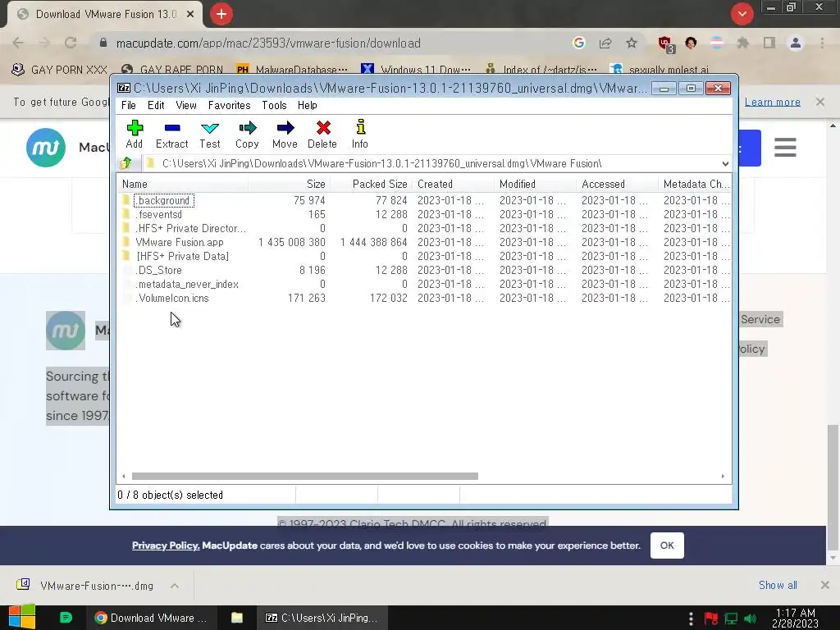Open the Windows Start button
The width and height of the screenshot is (840, 630).
click(x=21, y=618)
